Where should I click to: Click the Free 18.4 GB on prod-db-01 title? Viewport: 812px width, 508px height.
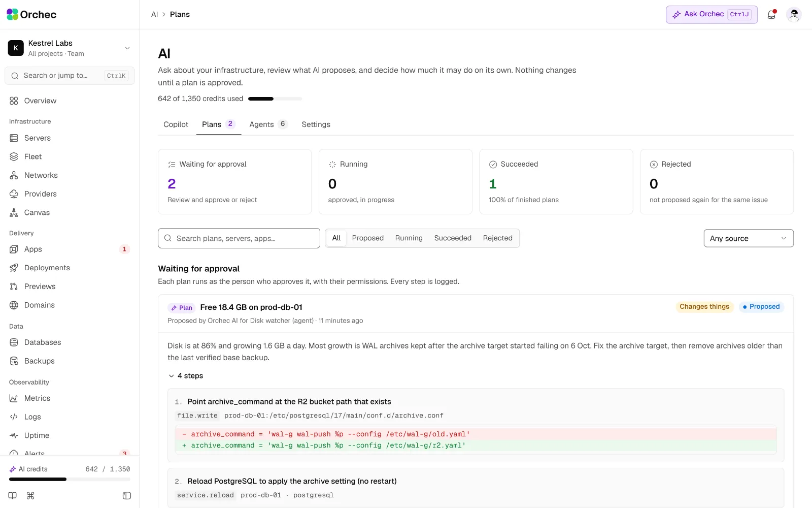[251, 307]
